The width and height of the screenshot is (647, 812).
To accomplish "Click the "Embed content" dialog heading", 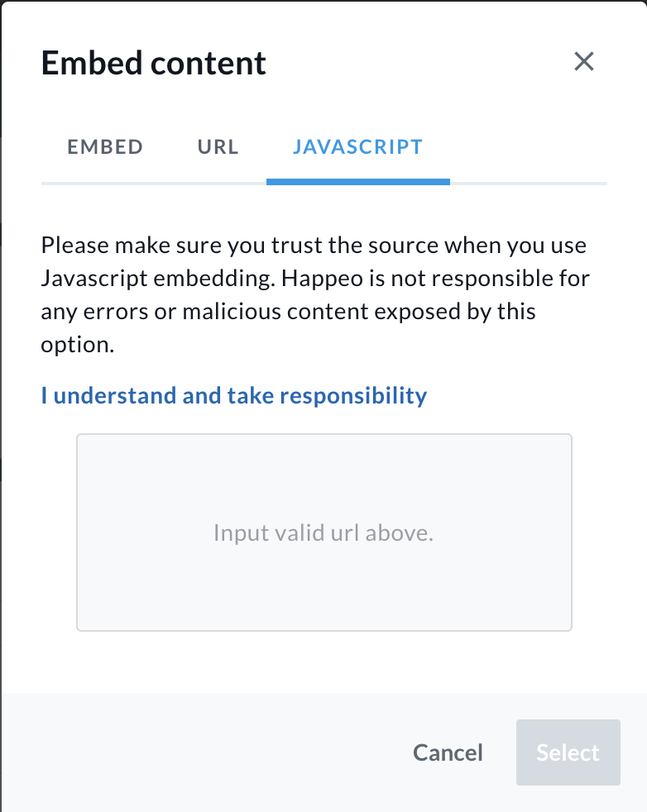I will (154, 63).
